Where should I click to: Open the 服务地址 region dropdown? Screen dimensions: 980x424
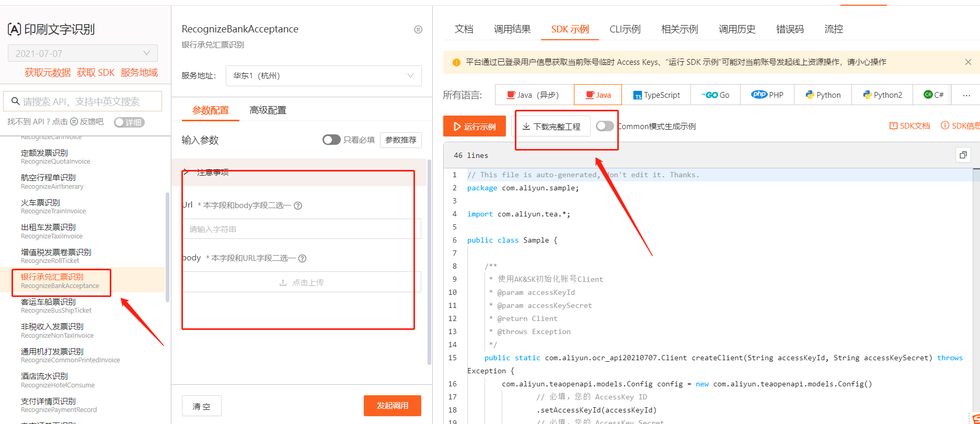tap(324, 76)
